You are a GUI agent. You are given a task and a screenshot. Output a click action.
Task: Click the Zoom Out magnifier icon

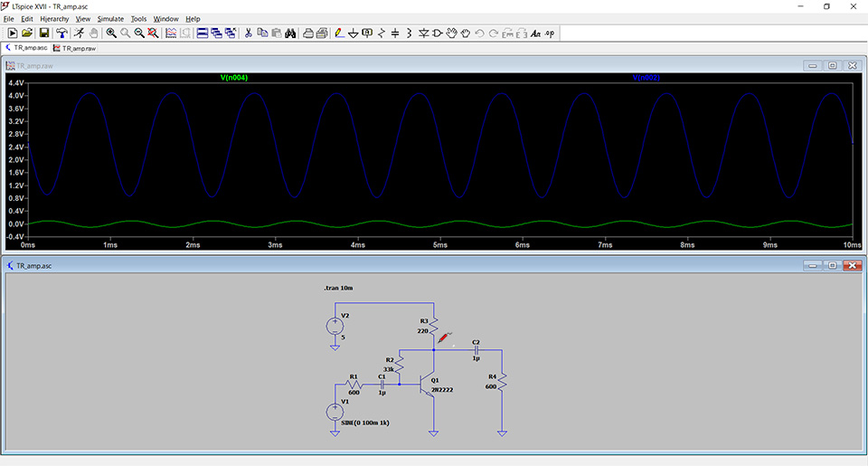(x=139, y=33)
